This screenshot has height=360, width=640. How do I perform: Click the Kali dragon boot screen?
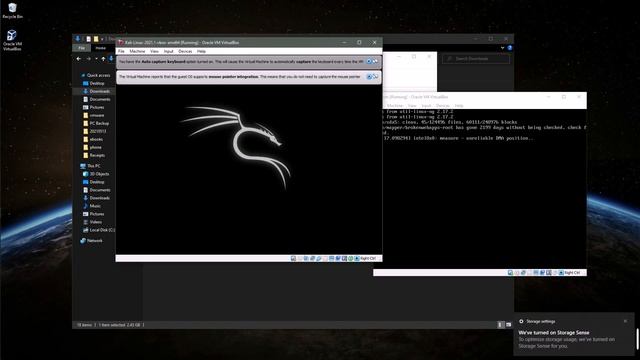(x=249, y=169)
